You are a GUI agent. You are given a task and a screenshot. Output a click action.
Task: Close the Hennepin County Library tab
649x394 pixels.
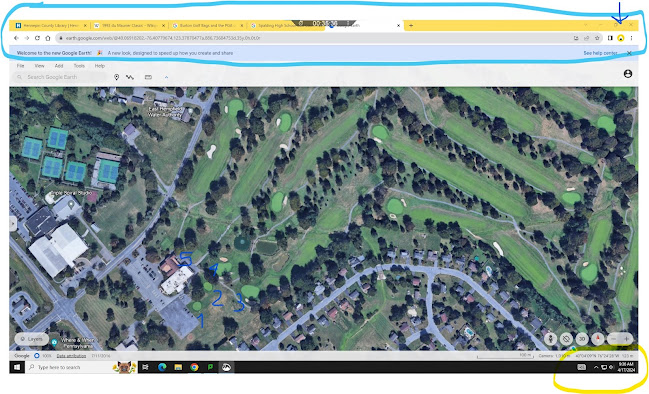[x=85, y=25]
